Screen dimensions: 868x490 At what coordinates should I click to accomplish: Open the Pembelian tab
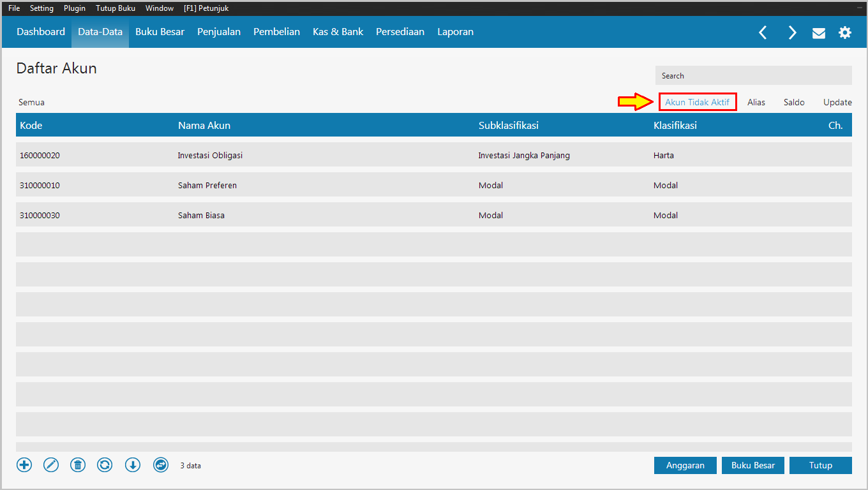tap(276, 32)
